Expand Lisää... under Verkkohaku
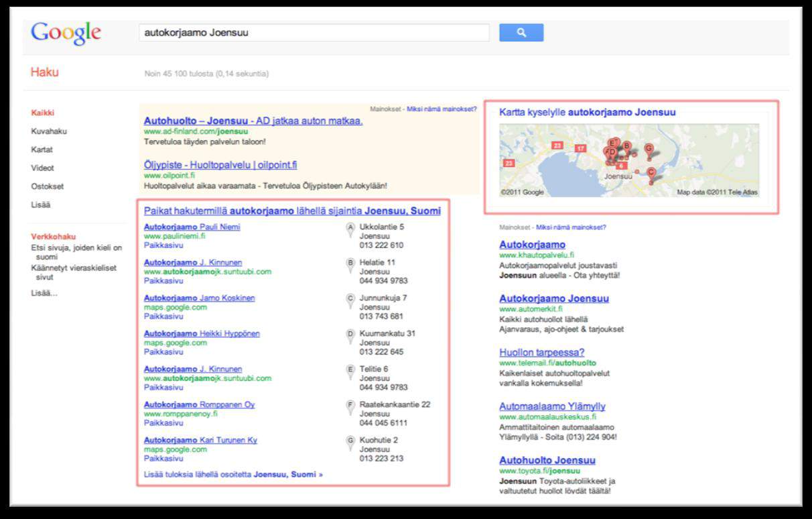812x519 pixels. tap(44, 293)
